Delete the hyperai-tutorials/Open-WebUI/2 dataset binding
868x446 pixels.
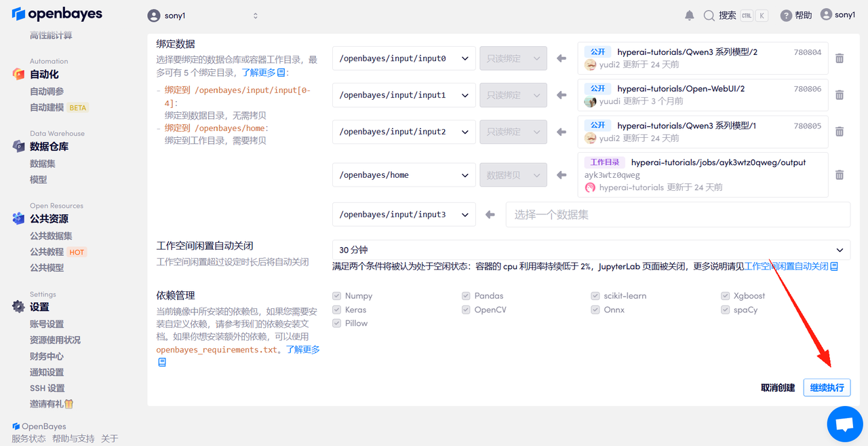[840, 95]
